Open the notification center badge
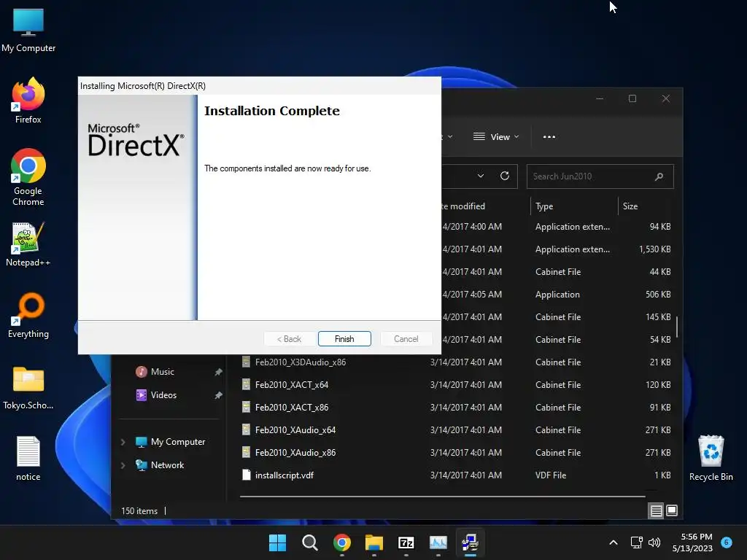This screenshot has width=747, height=560. 727,542
